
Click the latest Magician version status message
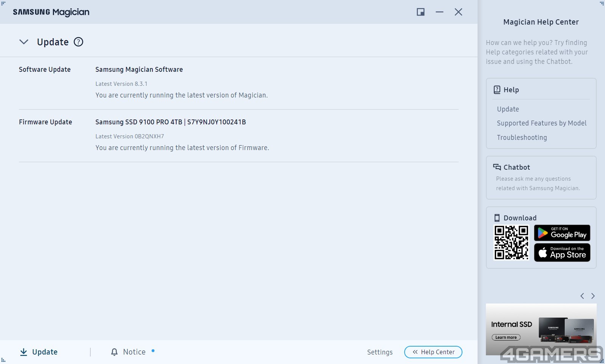tap(181, 95)
